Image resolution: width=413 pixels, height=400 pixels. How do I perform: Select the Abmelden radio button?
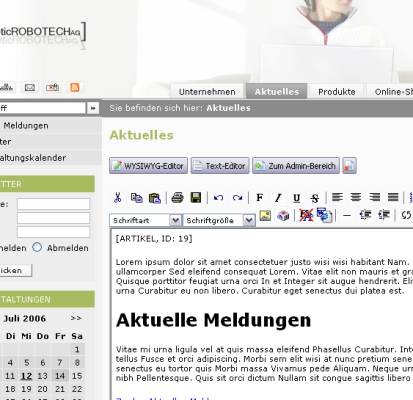[37, 247]
